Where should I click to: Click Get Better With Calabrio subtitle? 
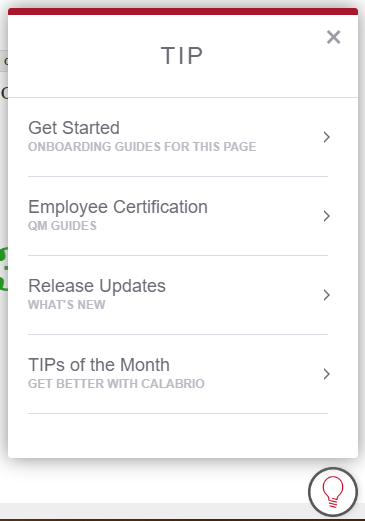116,384
